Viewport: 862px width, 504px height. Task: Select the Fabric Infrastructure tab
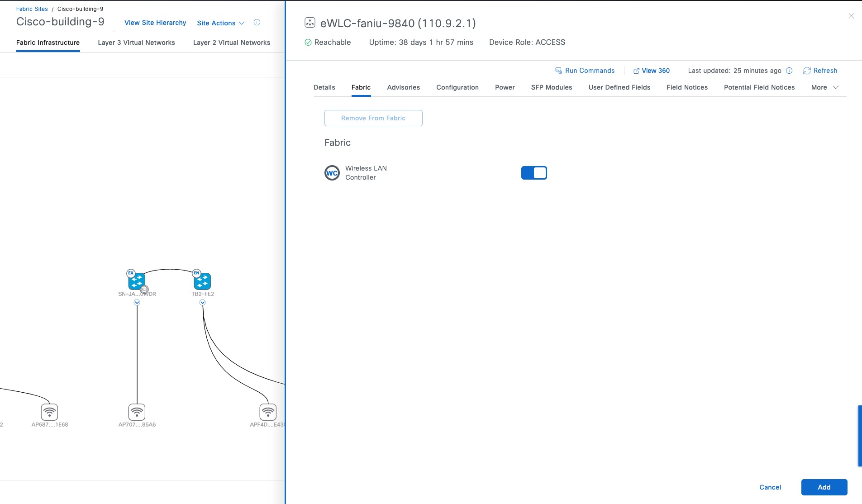tap(48, 43)
